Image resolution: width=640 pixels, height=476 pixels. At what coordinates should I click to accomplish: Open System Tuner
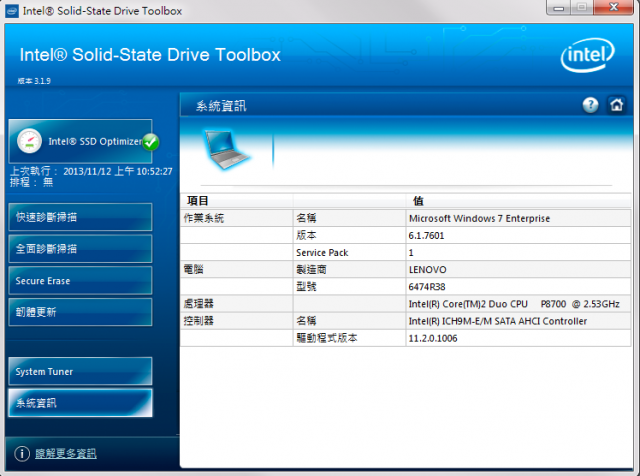80,371
